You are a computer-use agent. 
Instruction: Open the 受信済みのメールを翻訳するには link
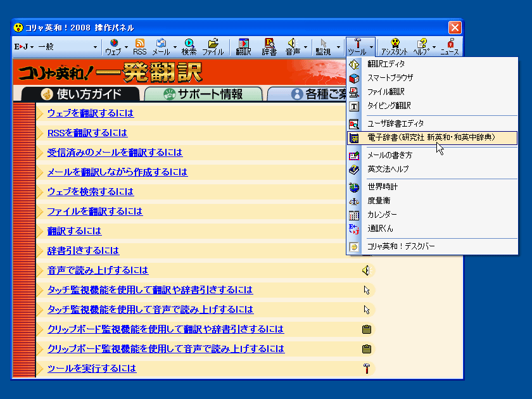[115, 153]
